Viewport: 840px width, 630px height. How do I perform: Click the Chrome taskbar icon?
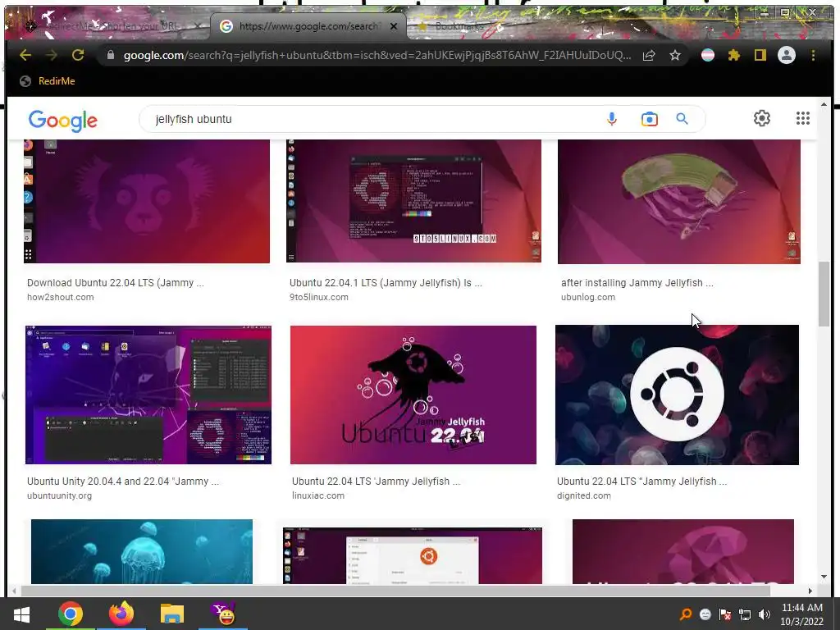(71, 614)
